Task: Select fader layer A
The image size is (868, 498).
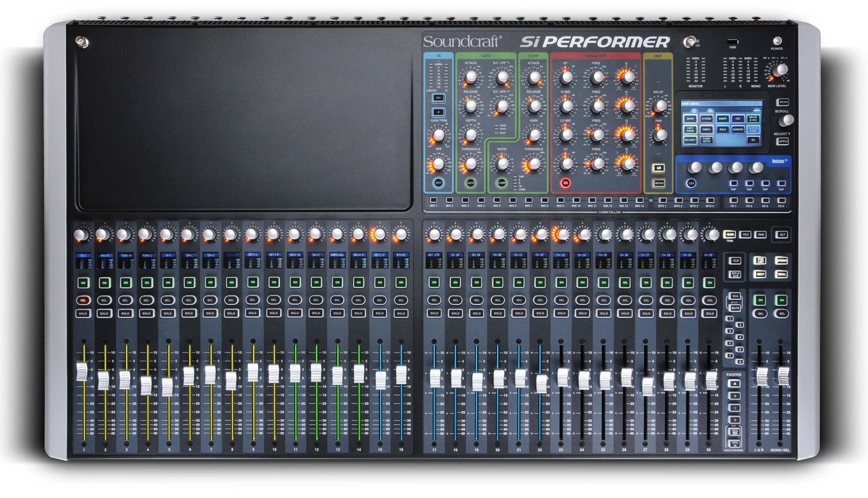Action: point(734,384)
